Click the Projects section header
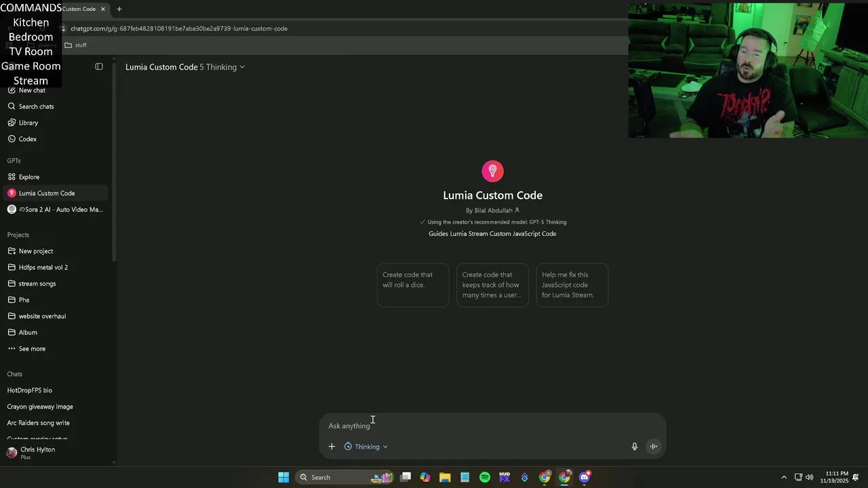This screenshot has width=868, height=488. pyautogui.click(x=18, y=235)
